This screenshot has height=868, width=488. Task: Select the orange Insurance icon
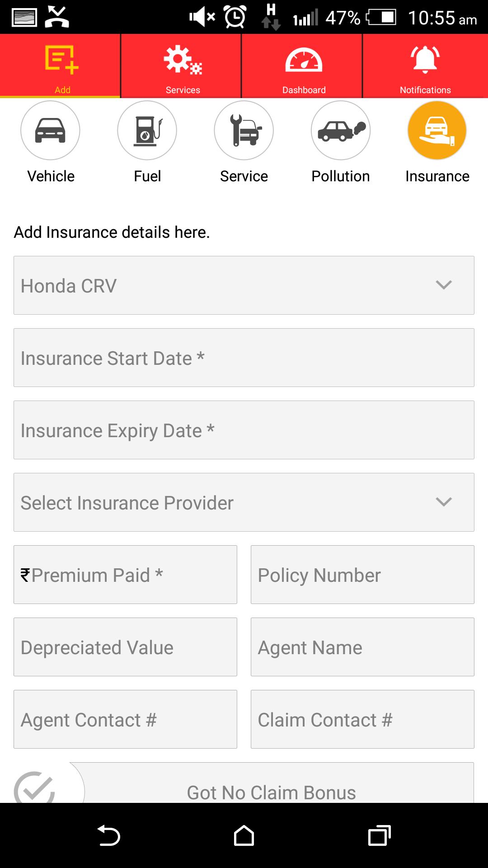tap(437, 130)
